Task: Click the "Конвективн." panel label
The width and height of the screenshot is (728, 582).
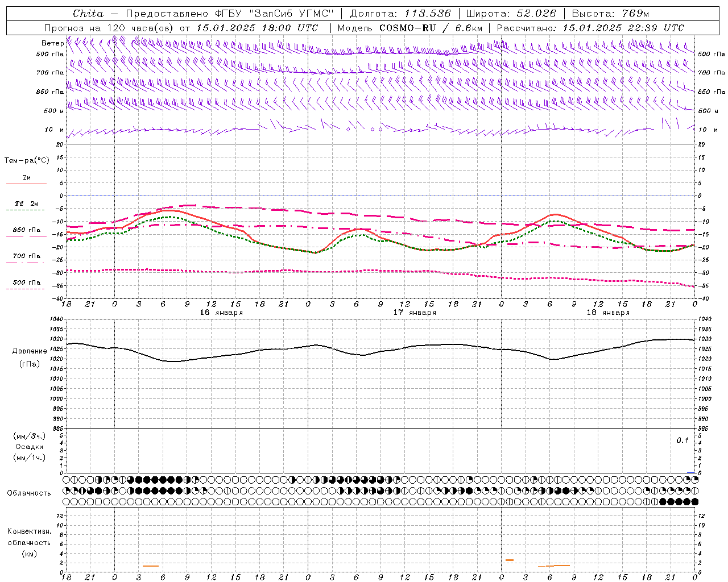Action: (x=29, y=531)
